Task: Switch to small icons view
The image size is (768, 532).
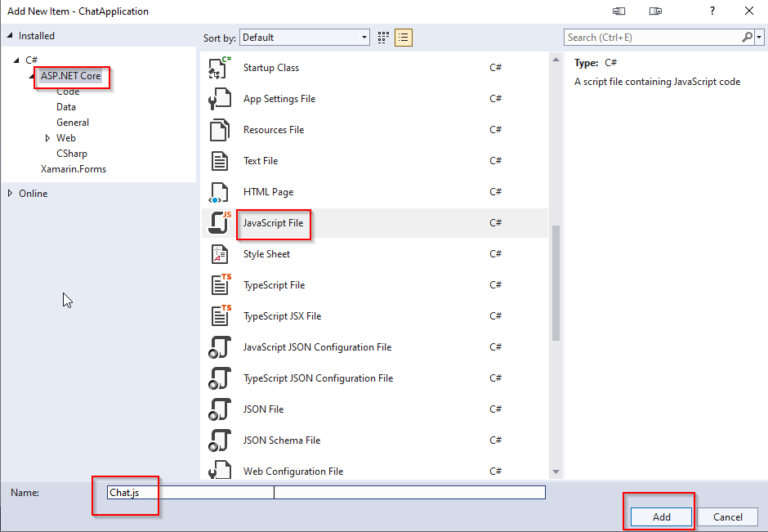Action: coord(383,38)
